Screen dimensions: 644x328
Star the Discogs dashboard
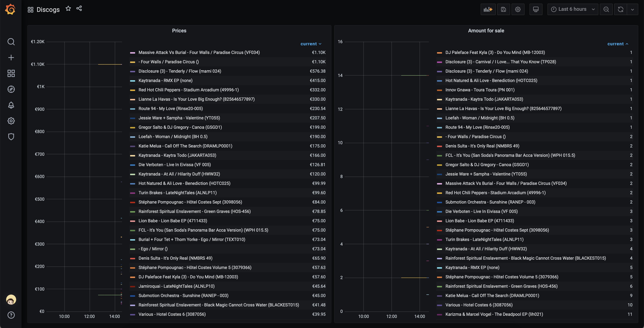pos(68,9)
